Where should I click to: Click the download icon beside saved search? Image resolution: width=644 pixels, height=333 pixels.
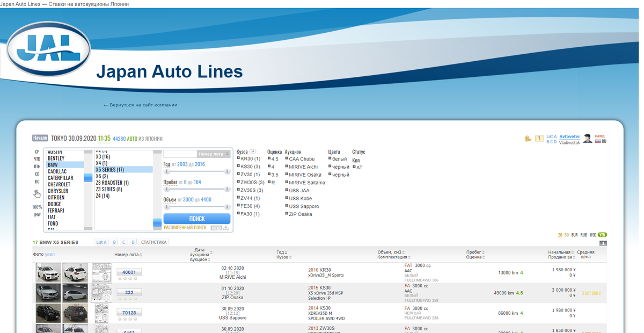point(226,228)
